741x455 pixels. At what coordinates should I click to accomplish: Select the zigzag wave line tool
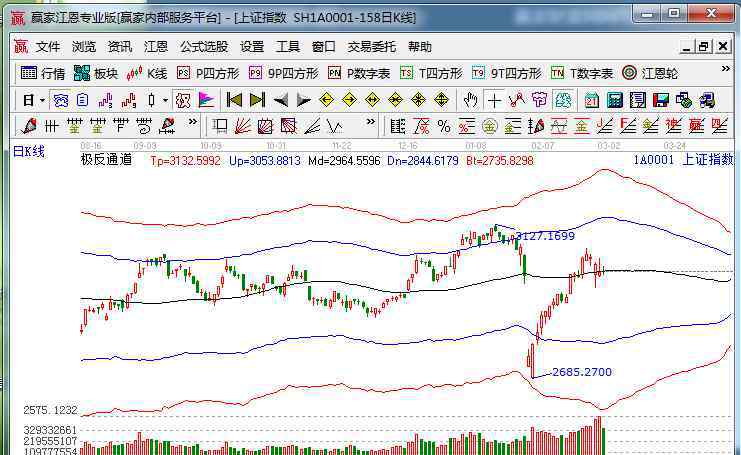click(x=335, y=126)
